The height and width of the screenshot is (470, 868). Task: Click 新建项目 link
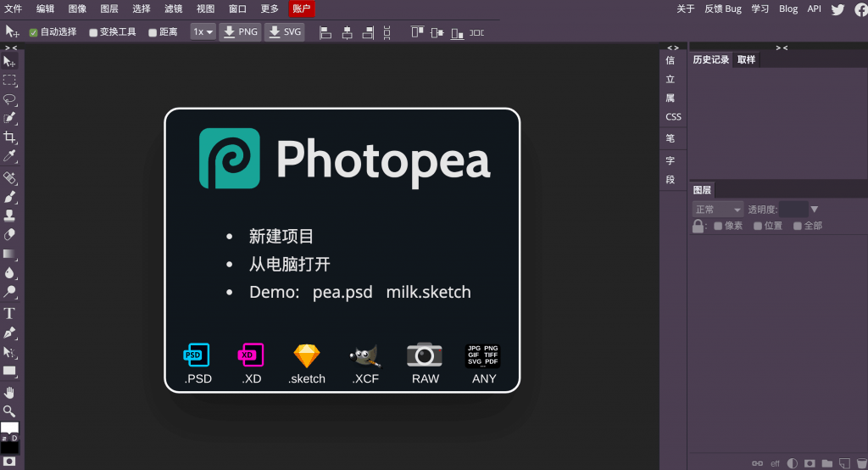(x=281, y=237)
